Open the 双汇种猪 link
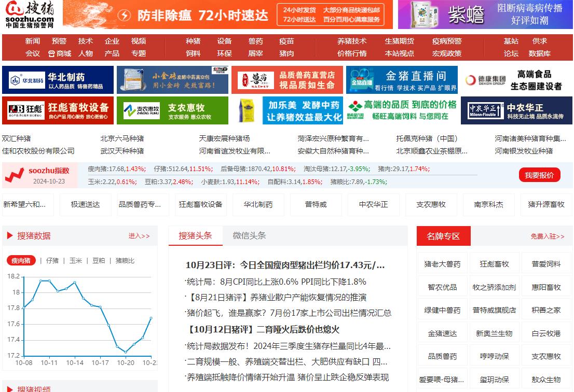 [x=17, y=138]
